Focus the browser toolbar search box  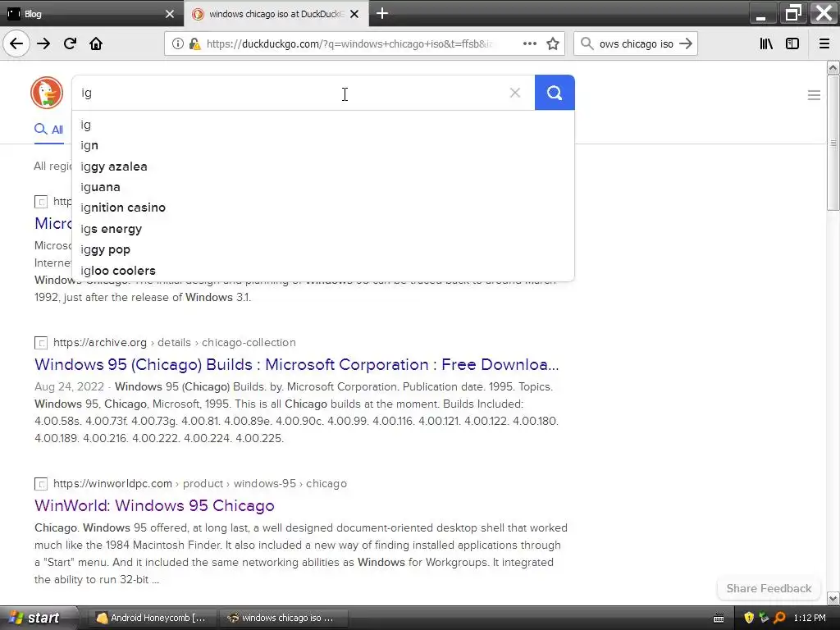636,44
